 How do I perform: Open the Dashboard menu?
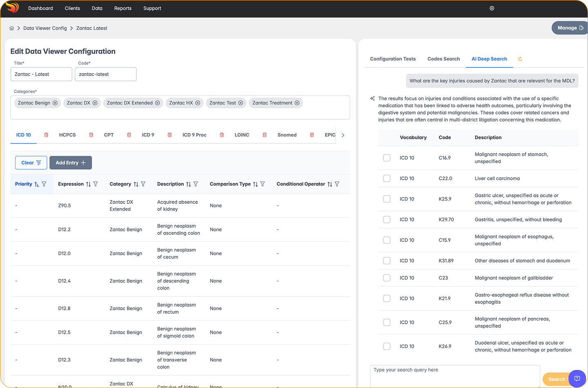point(40,8)
